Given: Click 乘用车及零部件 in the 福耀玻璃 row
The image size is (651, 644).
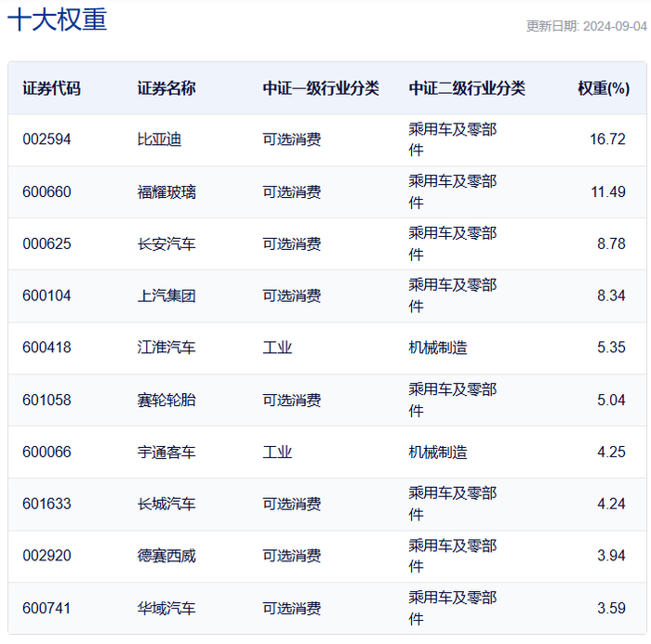Looking at the screenshot, I should (453, 192).
